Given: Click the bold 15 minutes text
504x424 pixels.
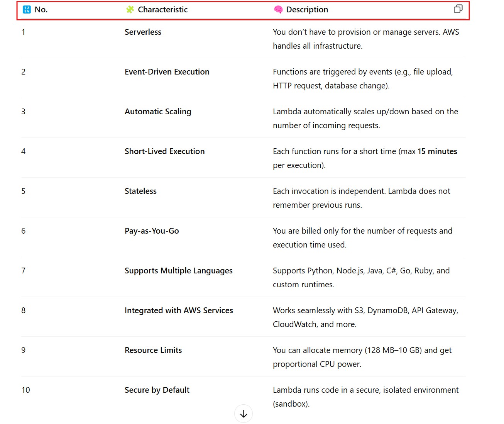Looking at the screenshot, I should 437,151.
